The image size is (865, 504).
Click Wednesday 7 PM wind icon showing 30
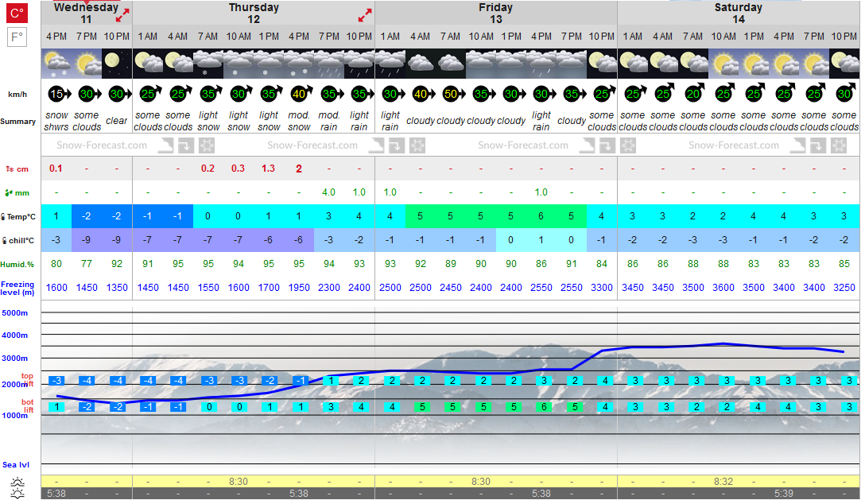click(x=89, y=94)
